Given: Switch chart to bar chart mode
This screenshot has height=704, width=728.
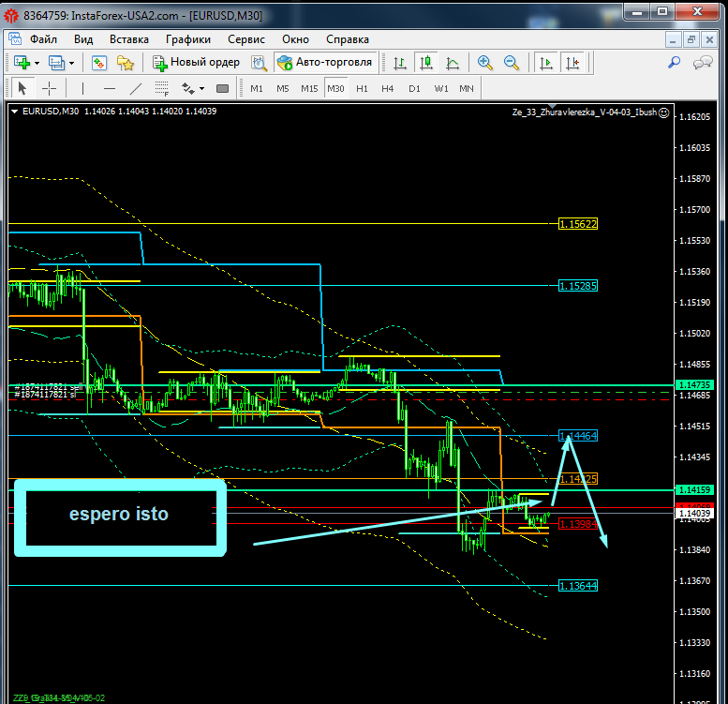Looking at the screenshot, I should coord(400,63).
